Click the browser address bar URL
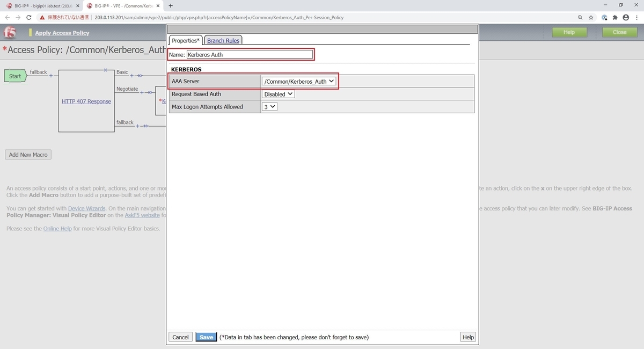This screenshot has width=644, height=349. tap(219, 17)
